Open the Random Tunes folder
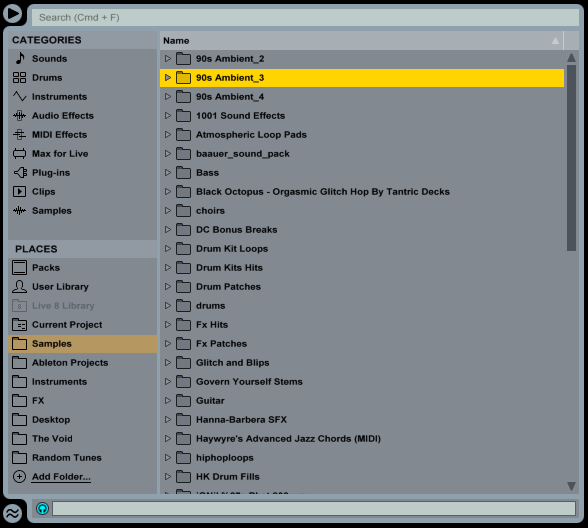 click(x=82, y=458)
